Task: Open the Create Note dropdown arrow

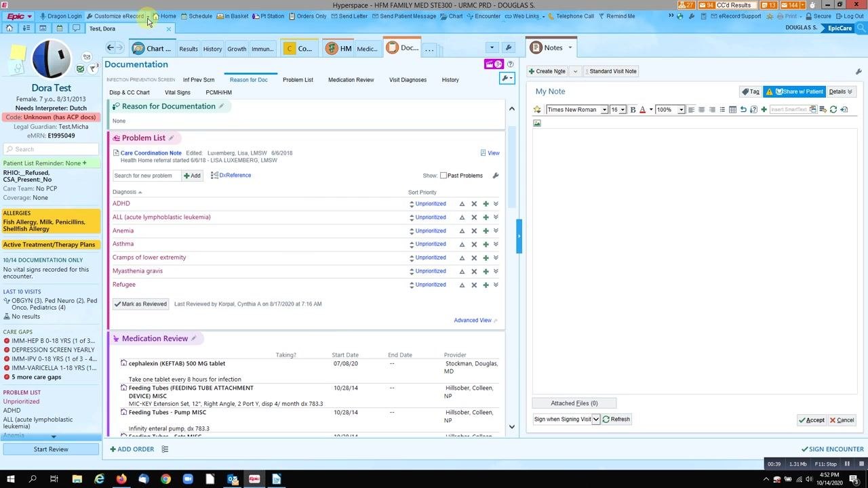Action: tap(575, 71)
